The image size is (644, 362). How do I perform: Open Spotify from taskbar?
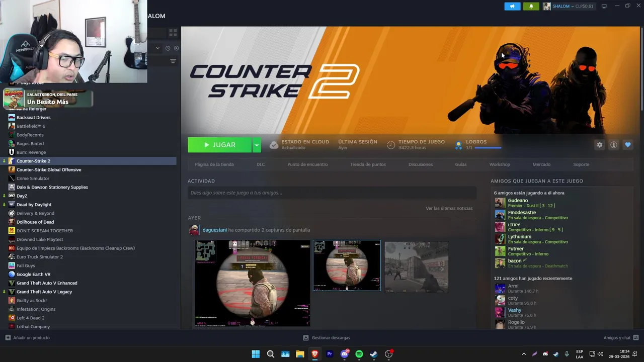359,354
